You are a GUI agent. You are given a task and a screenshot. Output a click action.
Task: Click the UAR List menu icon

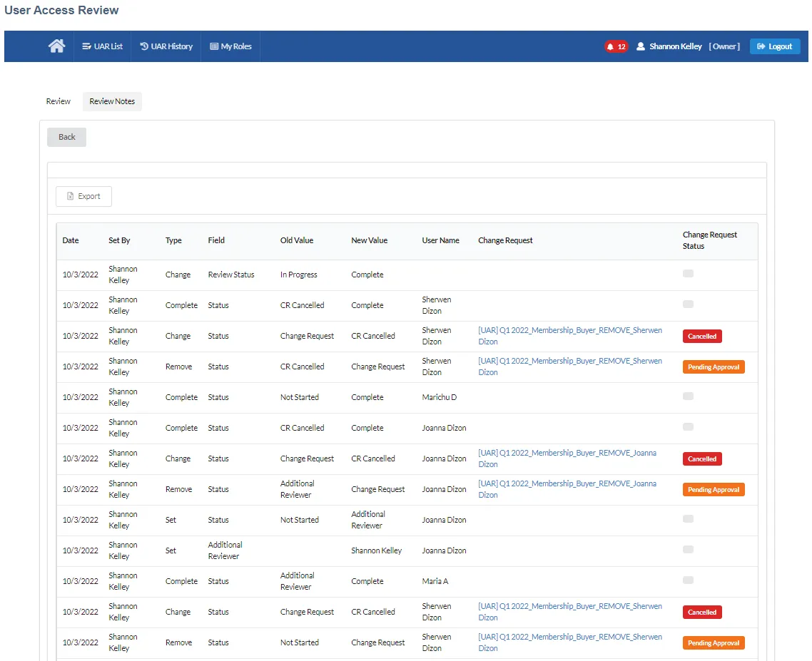click(86, 46)
